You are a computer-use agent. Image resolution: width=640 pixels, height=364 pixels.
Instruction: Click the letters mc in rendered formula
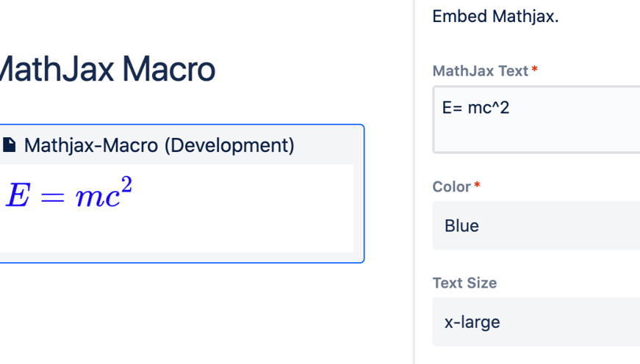96,198
